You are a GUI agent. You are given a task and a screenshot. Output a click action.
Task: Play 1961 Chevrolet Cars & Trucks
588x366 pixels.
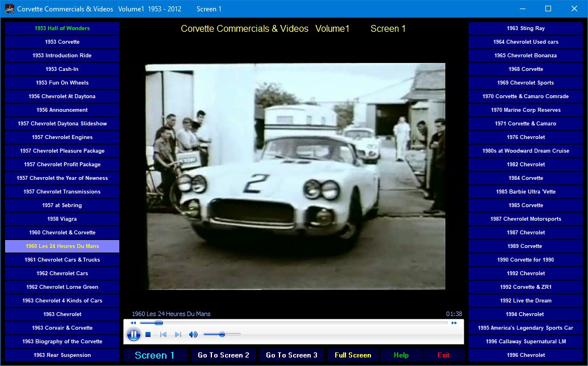[x=62, y=260]
